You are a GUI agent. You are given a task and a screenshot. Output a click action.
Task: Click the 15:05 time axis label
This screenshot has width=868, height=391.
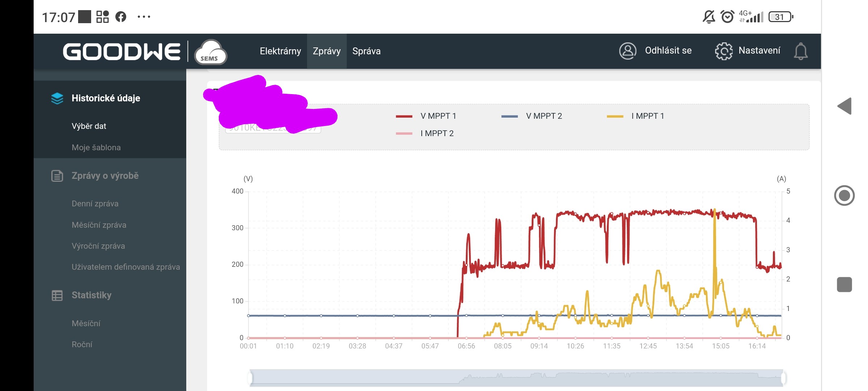click(x=720, y=346)
